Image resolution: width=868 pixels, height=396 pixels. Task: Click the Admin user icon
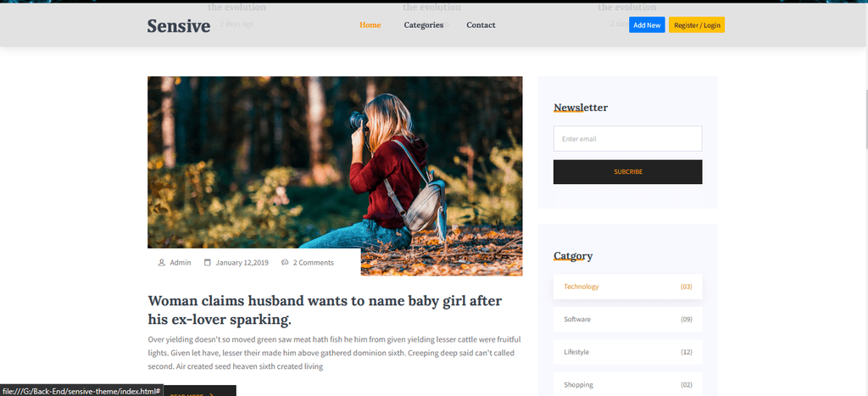tap(162, 263)
